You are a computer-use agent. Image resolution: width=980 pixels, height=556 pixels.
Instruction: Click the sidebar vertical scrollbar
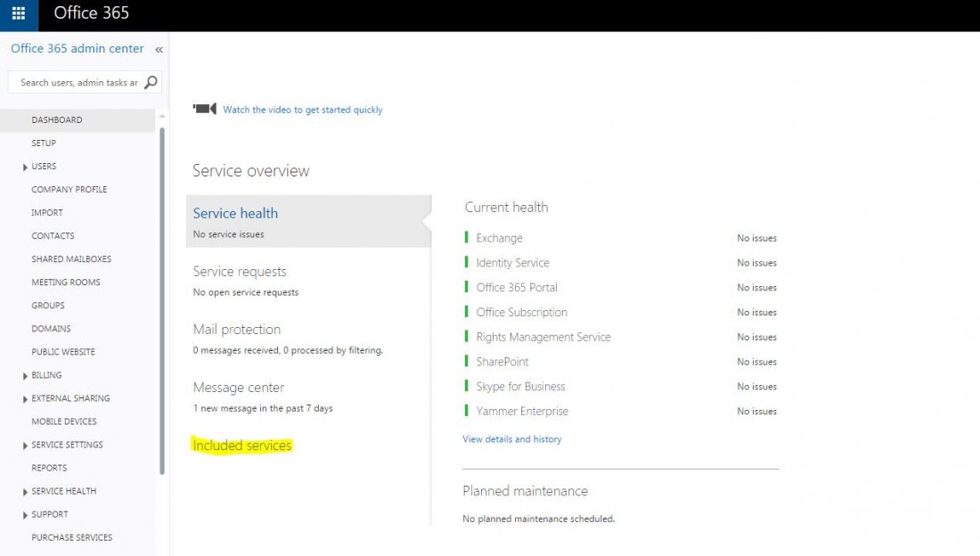tap(162, 300)
